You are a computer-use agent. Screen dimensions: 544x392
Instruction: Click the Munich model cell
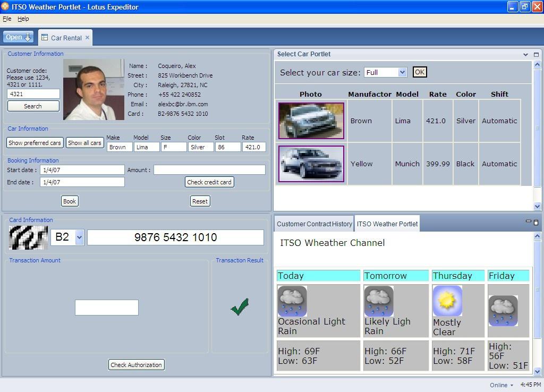click(x=407, y=164)
